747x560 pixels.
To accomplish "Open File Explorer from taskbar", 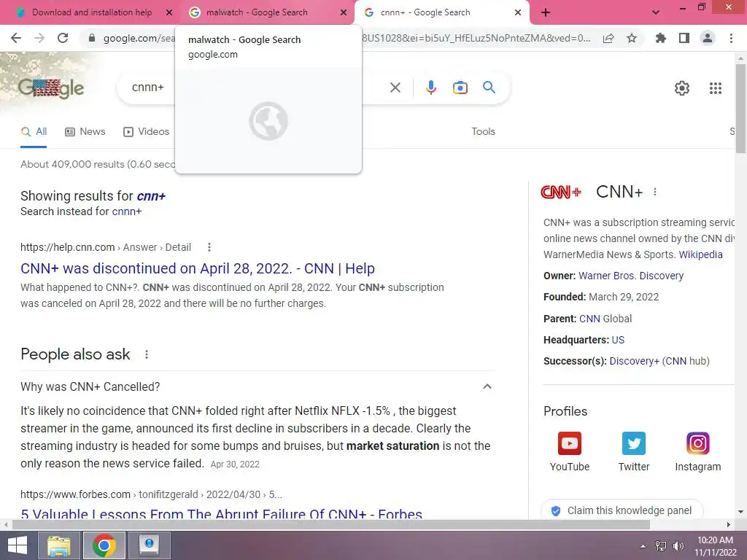I will [59, 545].
